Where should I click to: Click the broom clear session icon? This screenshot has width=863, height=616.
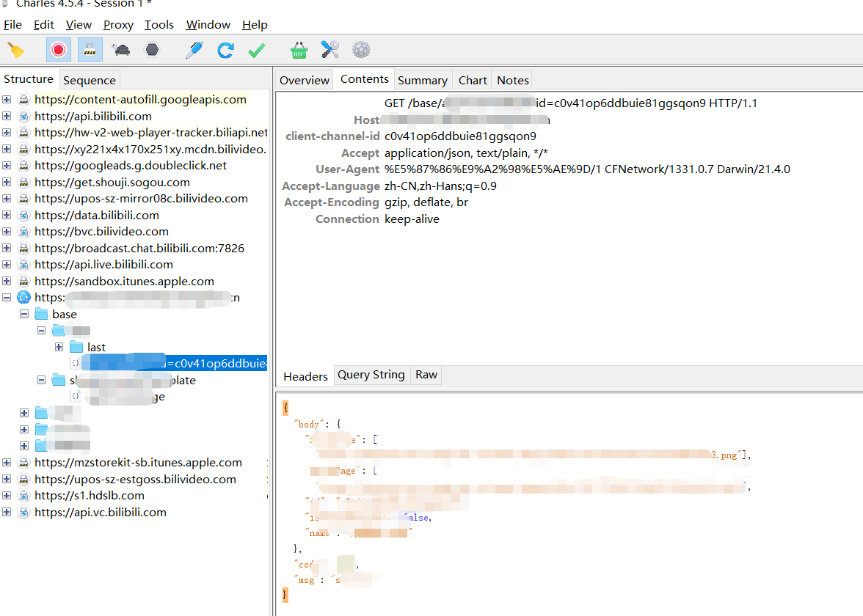tap(16, 50)
